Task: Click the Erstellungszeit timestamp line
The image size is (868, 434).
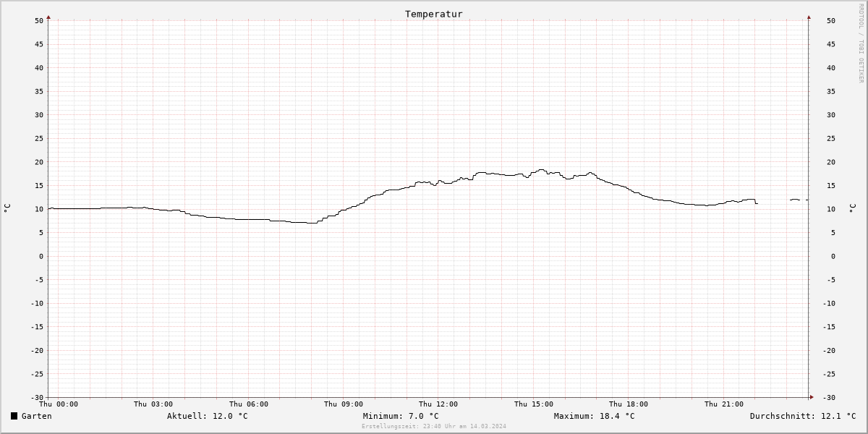Action: point(434,426)
